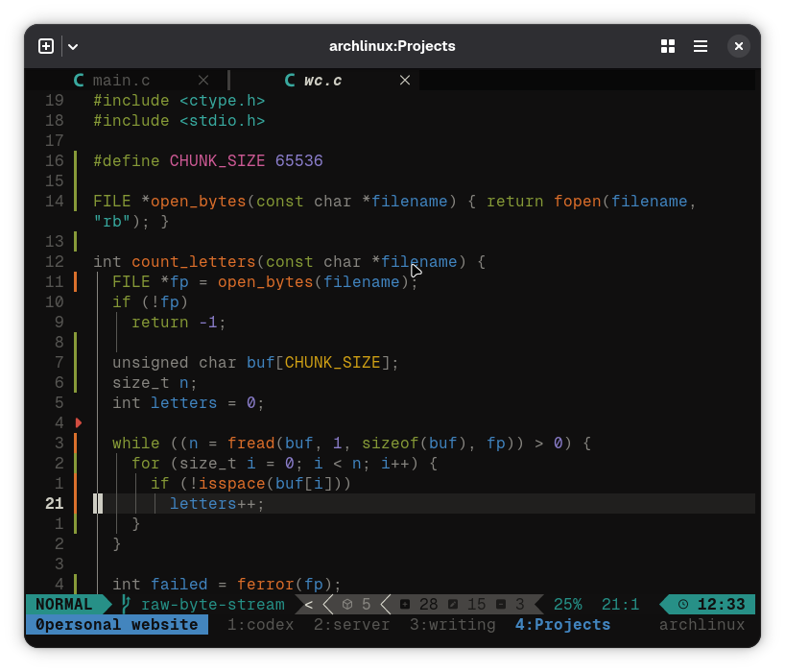Image resolution: width=785 pixels, height=672 pixels.
Task: Click the C file icon beside wc.c
Action: click(290, 80)
